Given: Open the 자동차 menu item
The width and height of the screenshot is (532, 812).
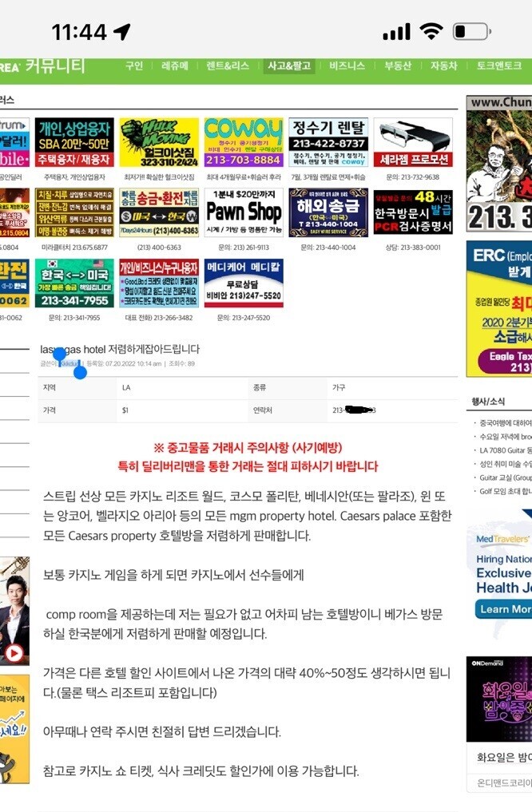Looking at the screenshot, I should [444, 65].
